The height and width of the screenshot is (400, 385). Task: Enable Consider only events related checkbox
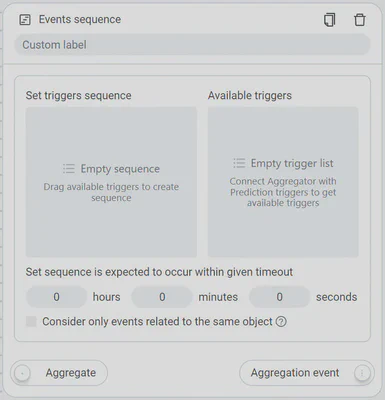pos(31,322)
